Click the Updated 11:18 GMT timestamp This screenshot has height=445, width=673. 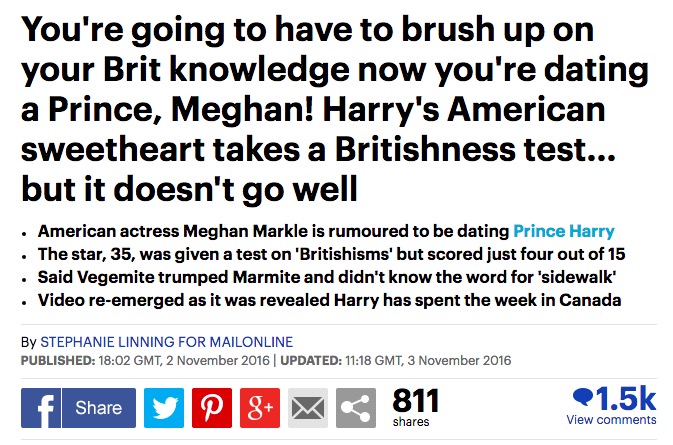(396, 360)
